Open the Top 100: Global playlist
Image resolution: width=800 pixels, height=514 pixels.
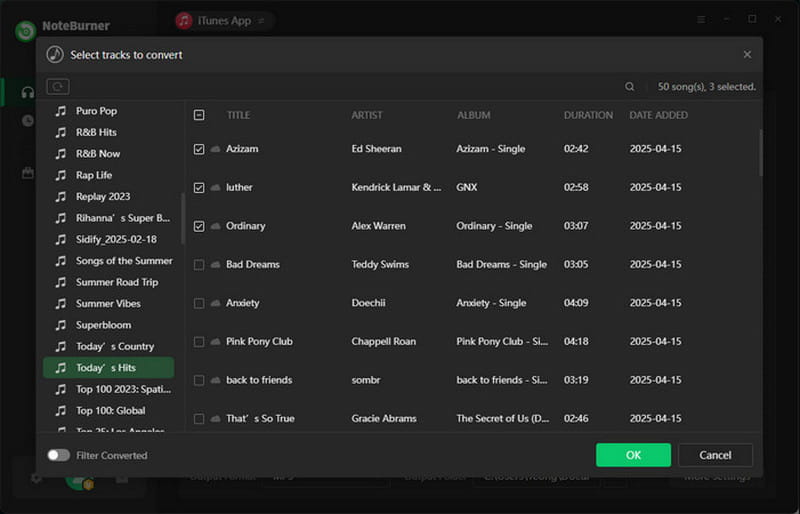coord(109,411)
